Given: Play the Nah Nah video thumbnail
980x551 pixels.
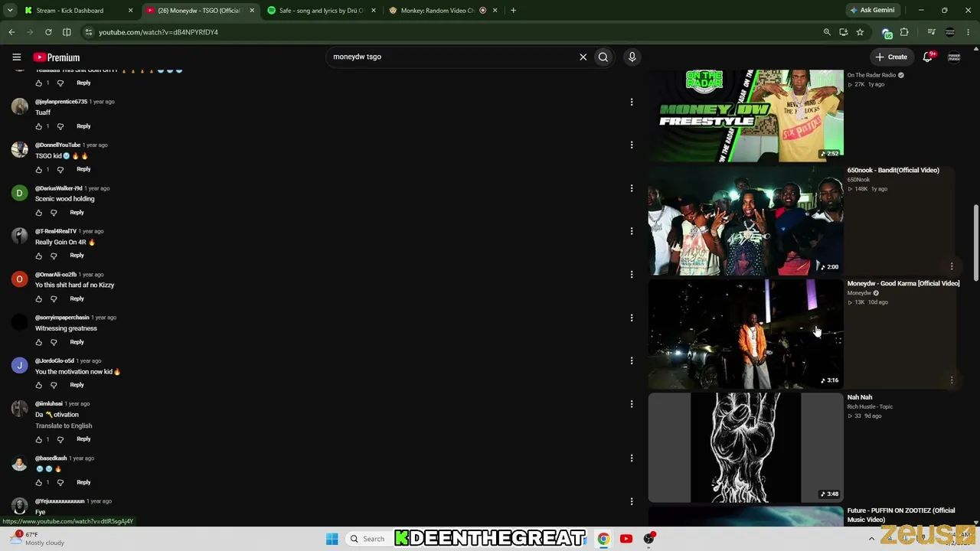Looking at the screenshot, I should (x=746, y=448).
